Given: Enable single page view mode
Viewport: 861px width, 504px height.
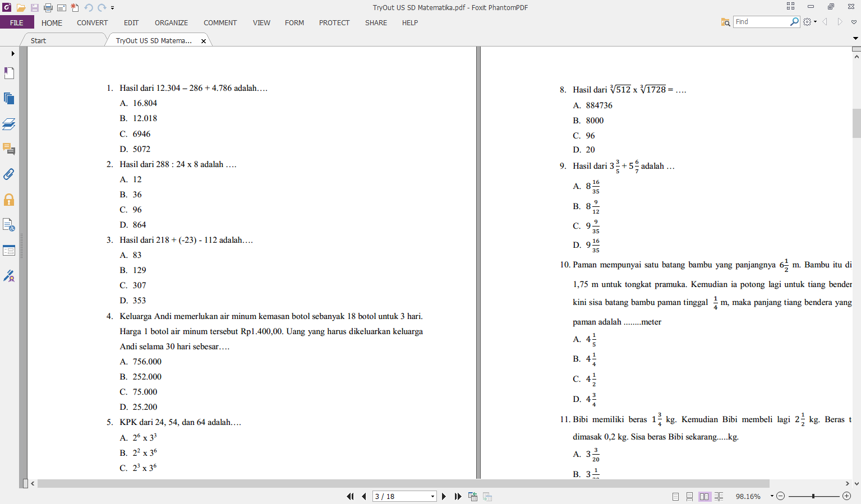Looking at the screenshot, I should click(x=675, y=496).
